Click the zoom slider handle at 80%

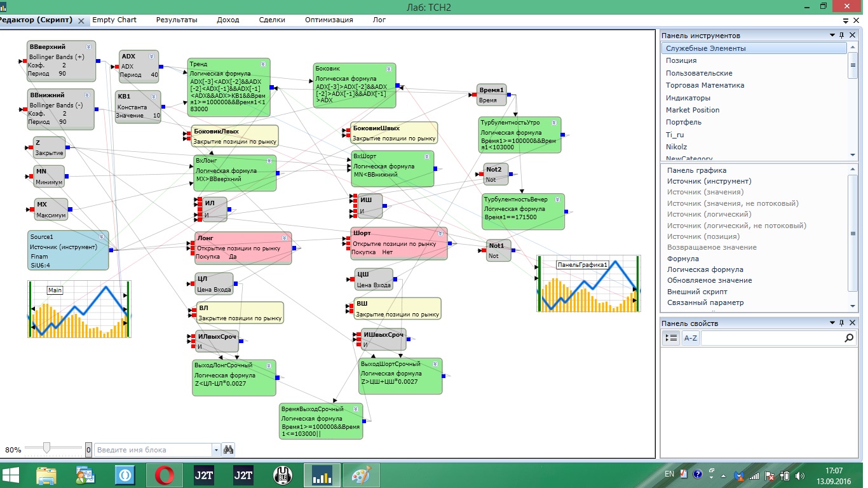click(46, 449)
